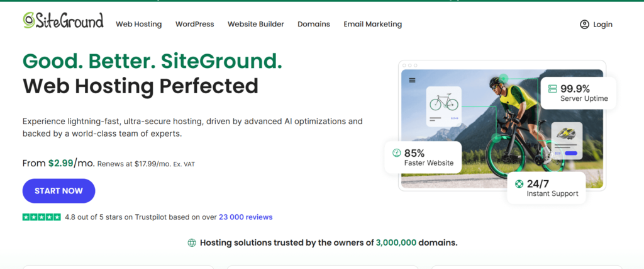Click the $2.99 price text
The image size is (644, 269).
point(61,163)
